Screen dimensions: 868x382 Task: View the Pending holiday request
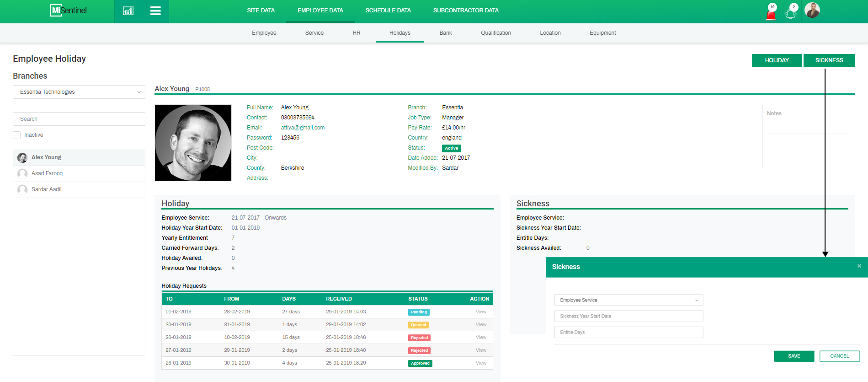click(x=481, y=312)
